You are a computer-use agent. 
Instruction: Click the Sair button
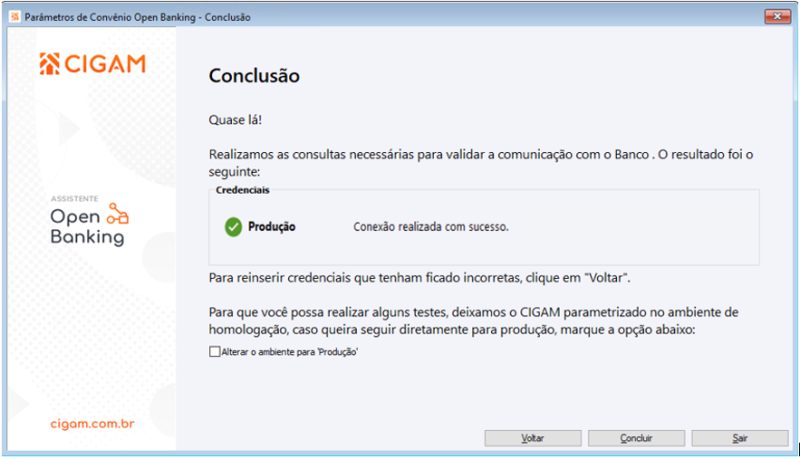pos(740,438)
